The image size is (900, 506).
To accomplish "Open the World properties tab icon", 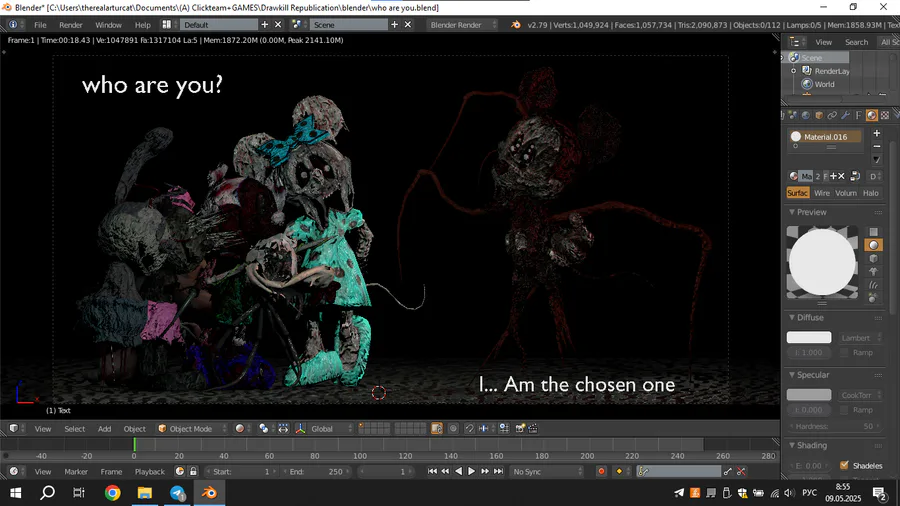I will [x=806, y=115].
